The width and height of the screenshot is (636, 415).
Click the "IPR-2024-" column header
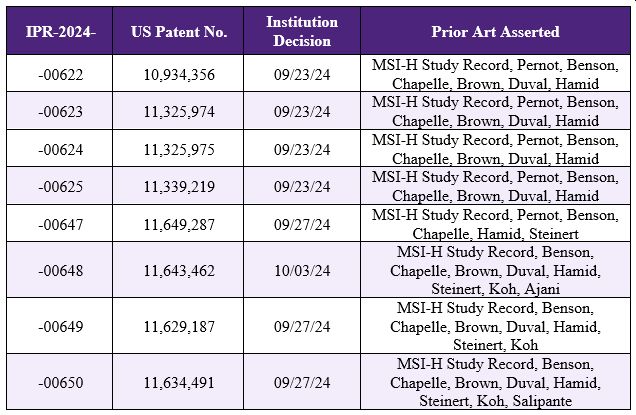[57, 31]
